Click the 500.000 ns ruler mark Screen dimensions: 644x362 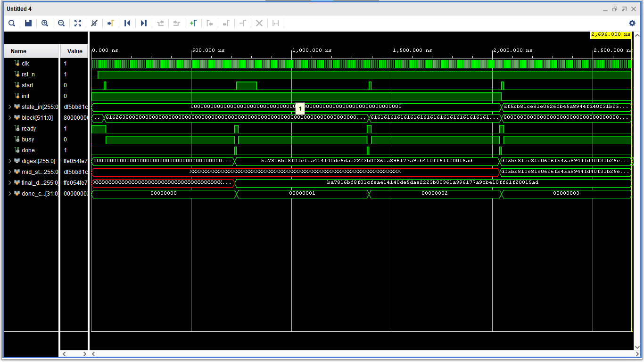[208, 50]
